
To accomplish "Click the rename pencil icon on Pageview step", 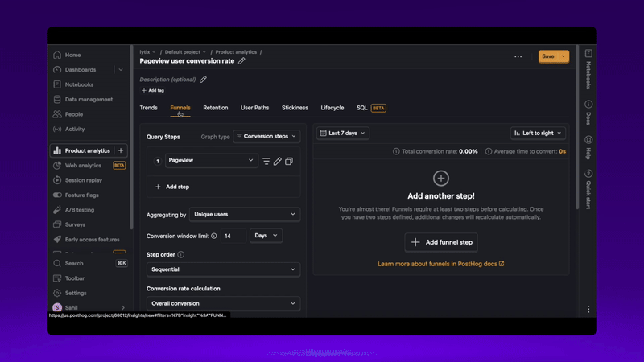I will [278, 161].
